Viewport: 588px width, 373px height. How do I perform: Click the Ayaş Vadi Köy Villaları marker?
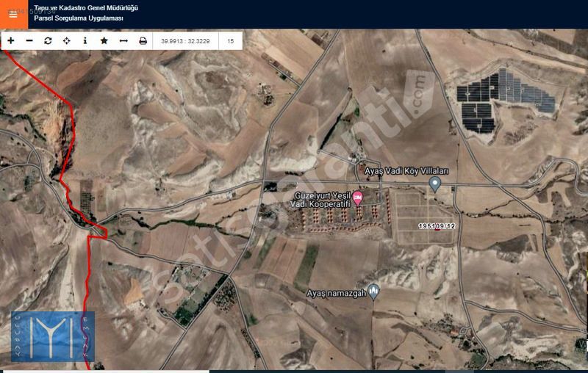point(435,184)
